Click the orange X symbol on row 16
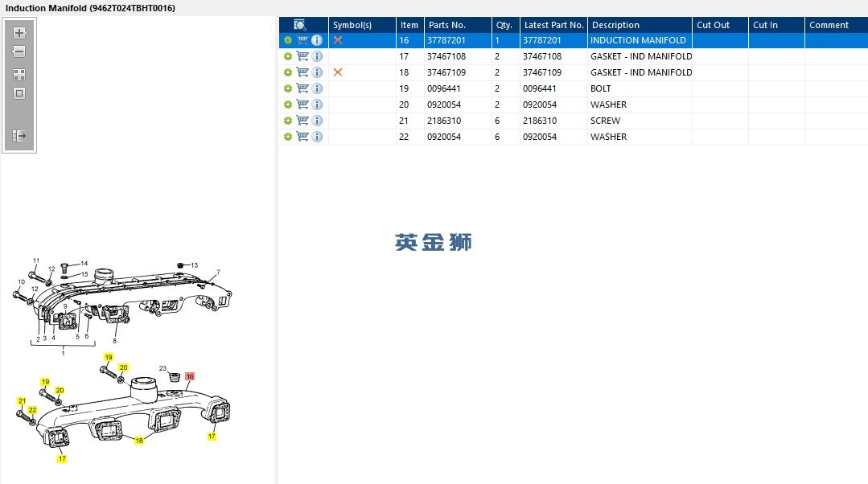Viewport: 868px width, 484px height. tap(338, 40)
